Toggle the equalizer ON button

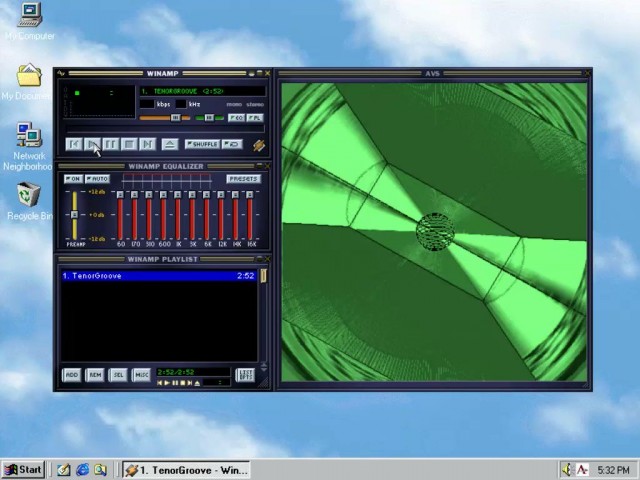[73, 179]
